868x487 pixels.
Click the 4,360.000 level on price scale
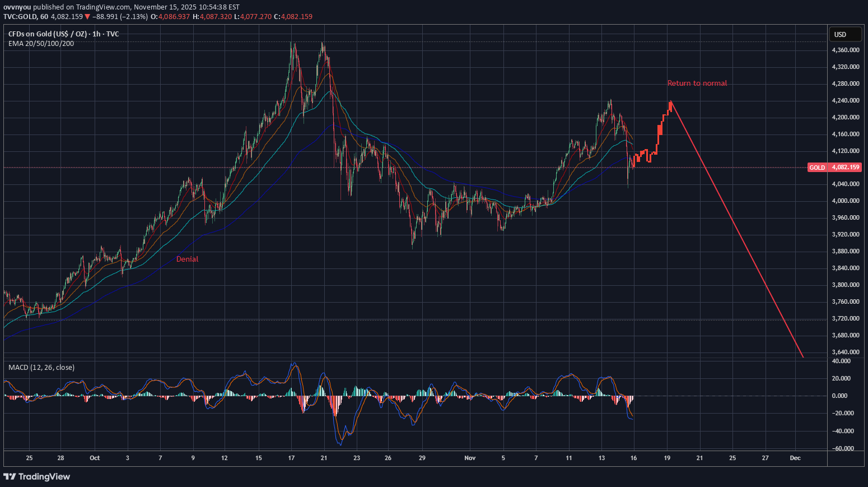(x=845, y=50)
